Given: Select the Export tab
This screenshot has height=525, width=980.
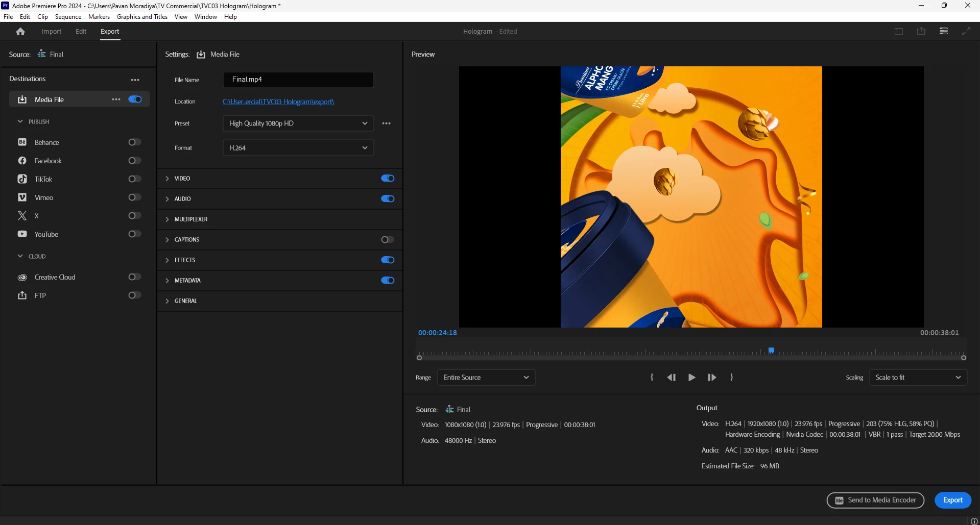Looking at the screenshot, I should [110, 31].
